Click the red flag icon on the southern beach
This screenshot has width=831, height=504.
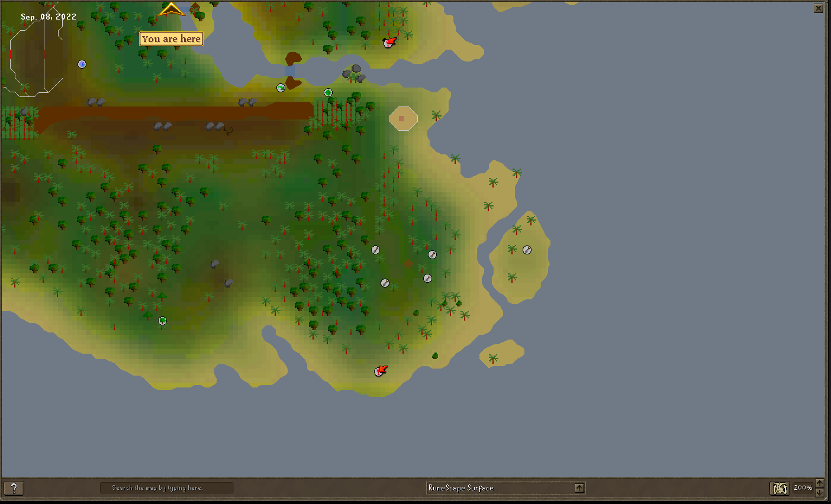point(380,371)
